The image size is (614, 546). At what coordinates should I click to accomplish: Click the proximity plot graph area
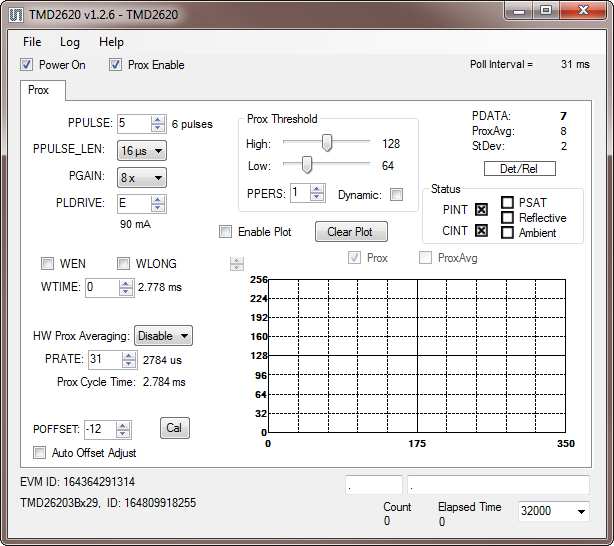417,356
